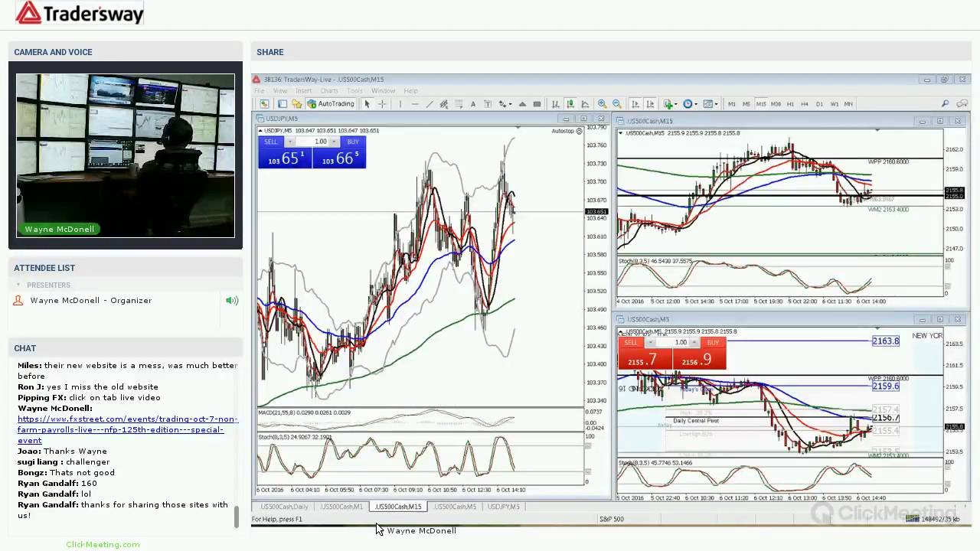Select the arrow cursor tool
This screenshot has height=551, width=980.
click(x=367, y=103)
